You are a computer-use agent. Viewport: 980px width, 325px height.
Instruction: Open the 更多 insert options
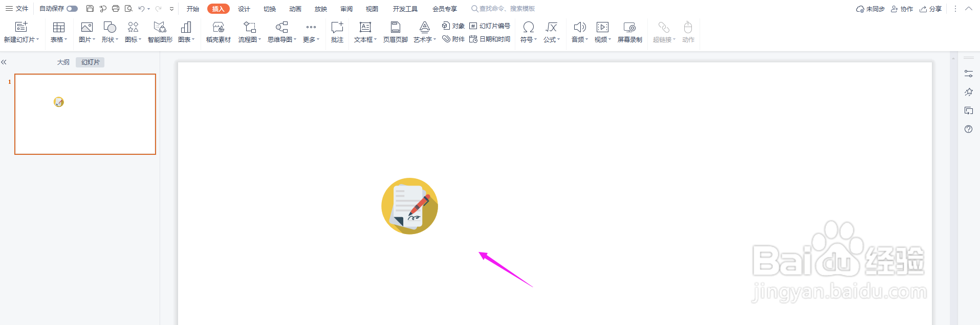311,32
